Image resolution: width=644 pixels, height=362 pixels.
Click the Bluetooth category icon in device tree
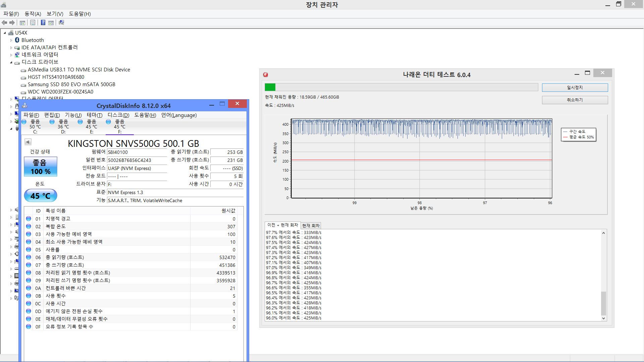(x=17, y=40)
